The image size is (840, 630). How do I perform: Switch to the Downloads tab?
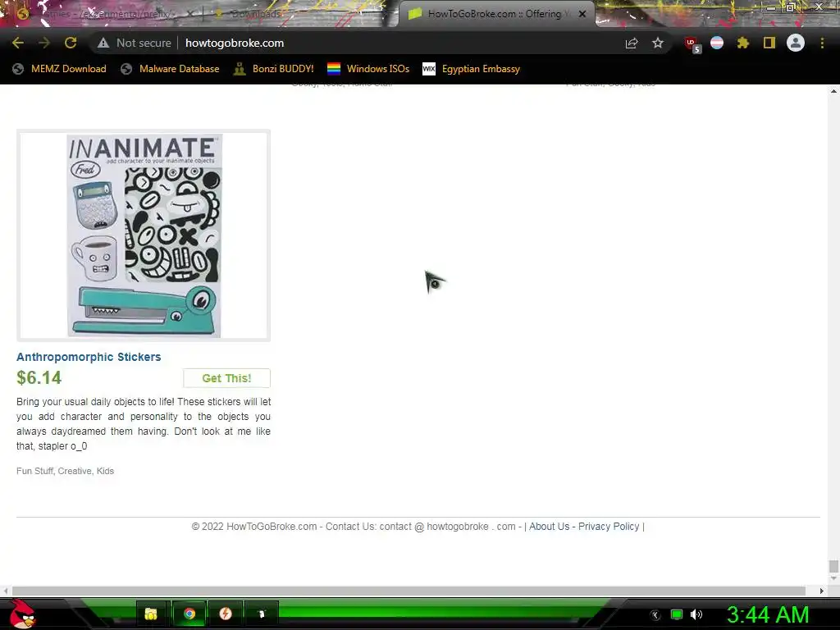(x=256, y=14)
